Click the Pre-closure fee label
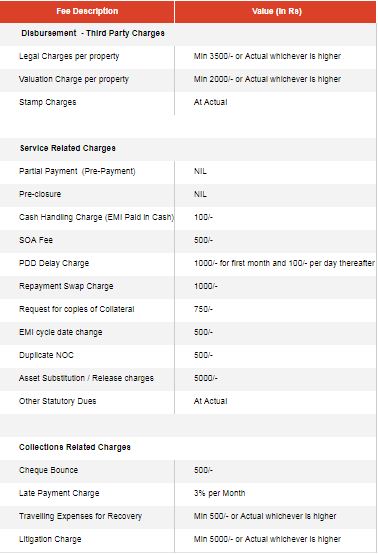This screenshot has width=378, height=555. click(x=40, y=194)
